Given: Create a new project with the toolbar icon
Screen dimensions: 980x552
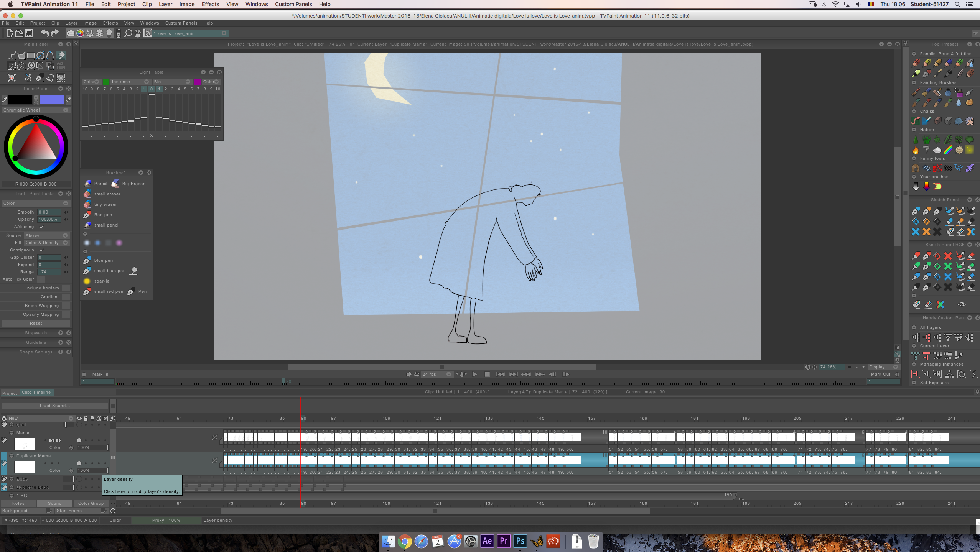Looking at the screenshot, I should coord(9,33).
